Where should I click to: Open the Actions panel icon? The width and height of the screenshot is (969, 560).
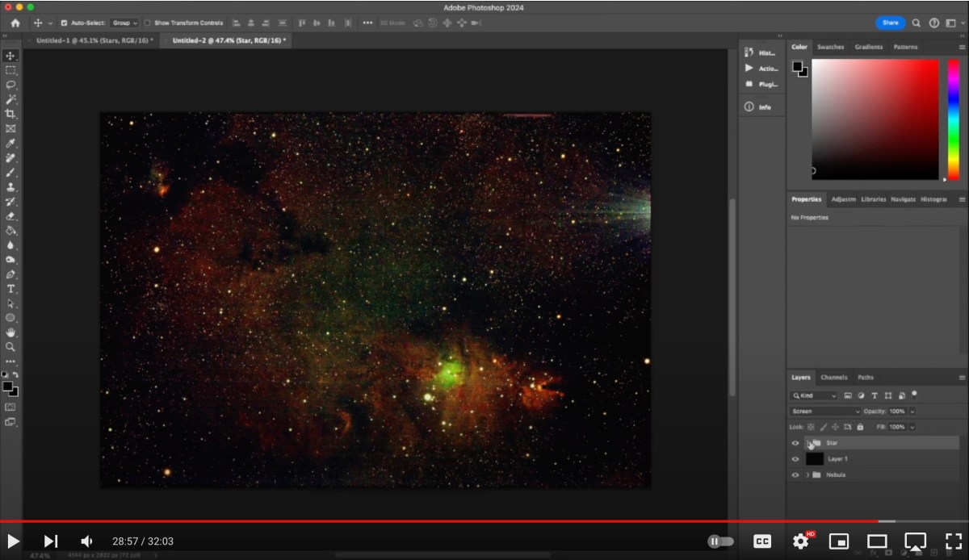[x=749, y=68]
